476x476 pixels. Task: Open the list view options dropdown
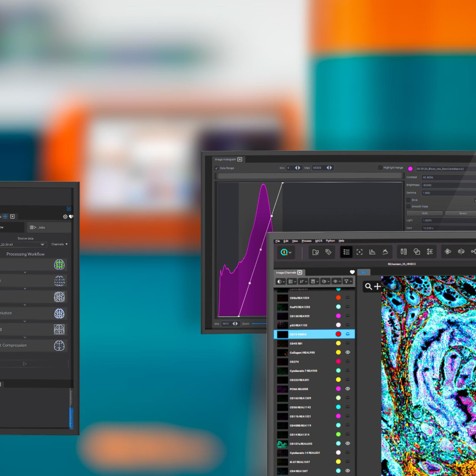tap(292, 281)
